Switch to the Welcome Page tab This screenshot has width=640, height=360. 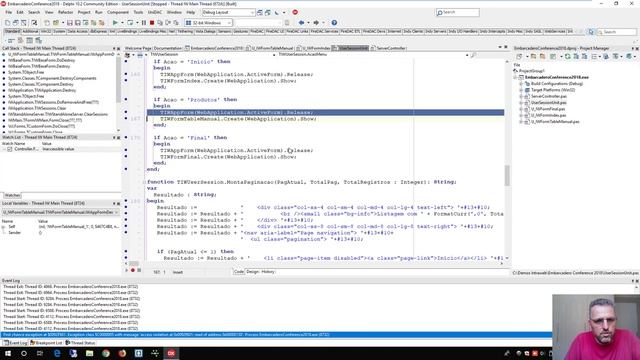pos(138,48)
